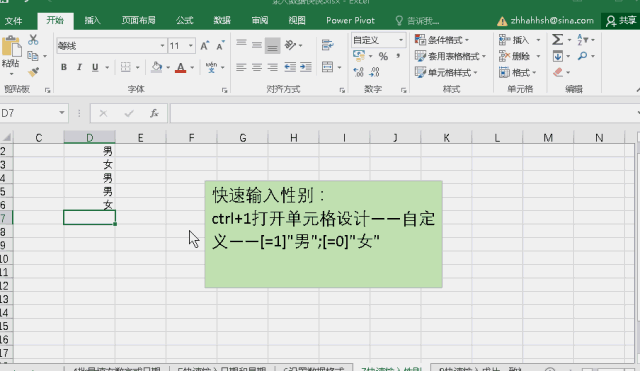This screenshot has width=640, height=371.
Task: Click the Borders icon
Action: pos(126,67)
